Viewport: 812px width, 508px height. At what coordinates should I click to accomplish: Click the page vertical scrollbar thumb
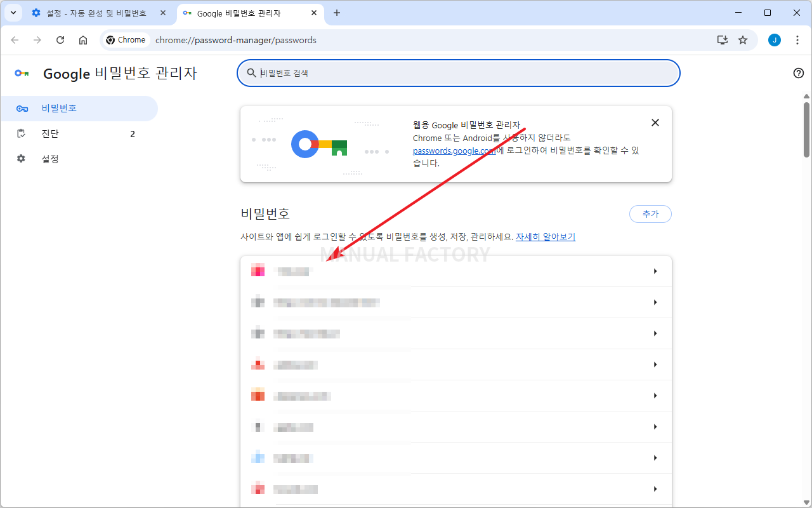[807, 129]
